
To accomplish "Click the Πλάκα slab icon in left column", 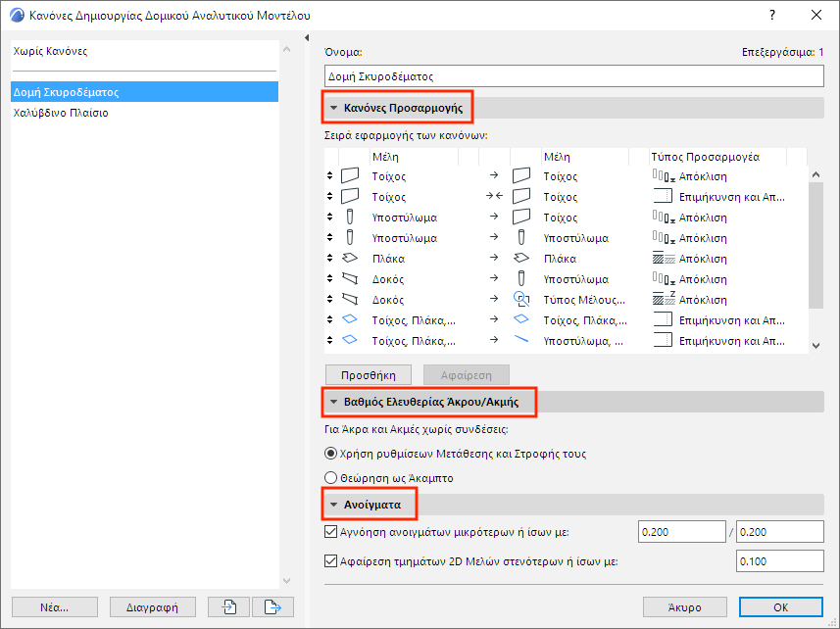I will click(350, 259).
